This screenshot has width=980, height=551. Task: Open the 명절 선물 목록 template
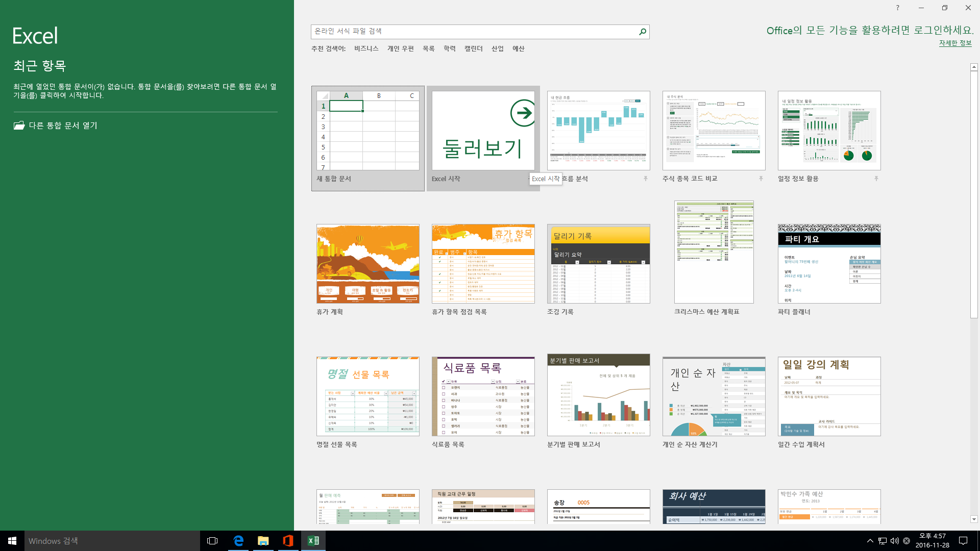(x=368, y=396)
